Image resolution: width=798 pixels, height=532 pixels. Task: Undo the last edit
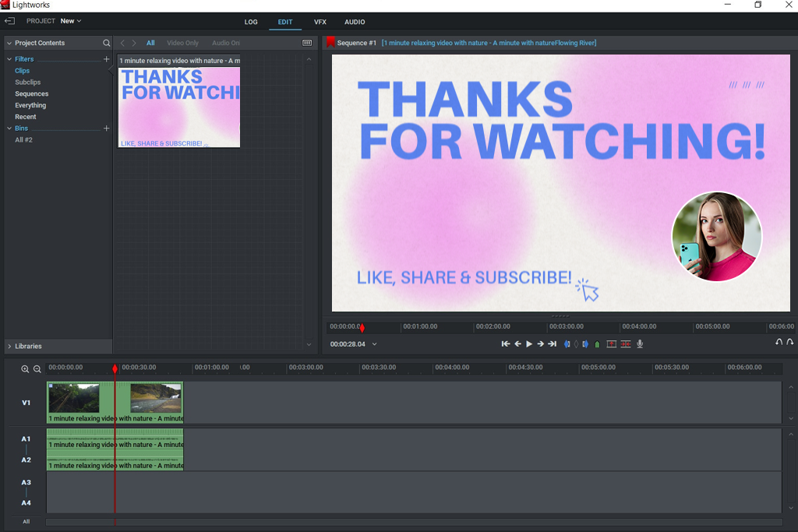(779, 342)
